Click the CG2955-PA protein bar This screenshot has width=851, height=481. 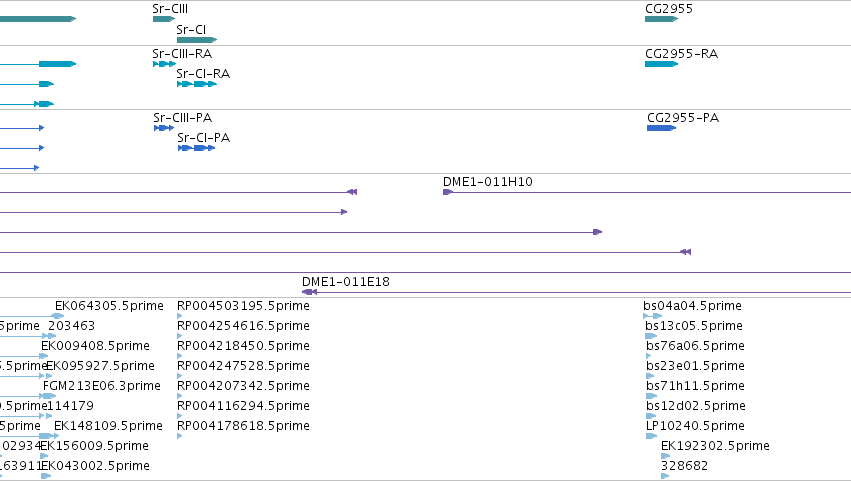coord(662,128)
